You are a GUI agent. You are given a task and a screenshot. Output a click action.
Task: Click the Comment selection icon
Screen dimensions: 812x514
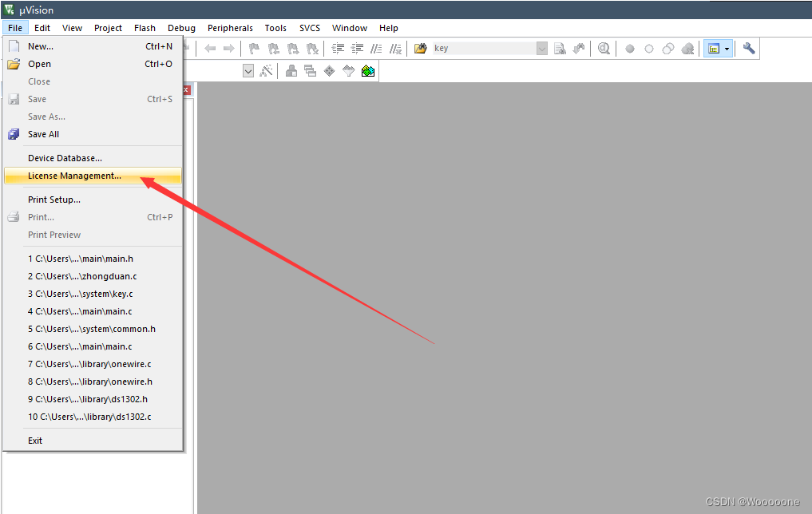[377, 49]
